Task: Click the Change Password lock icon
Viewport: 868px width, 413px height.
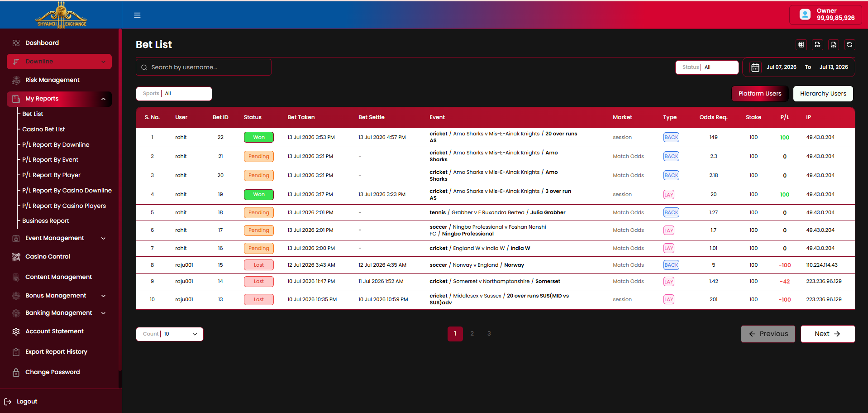Action: tap(16, 372)
